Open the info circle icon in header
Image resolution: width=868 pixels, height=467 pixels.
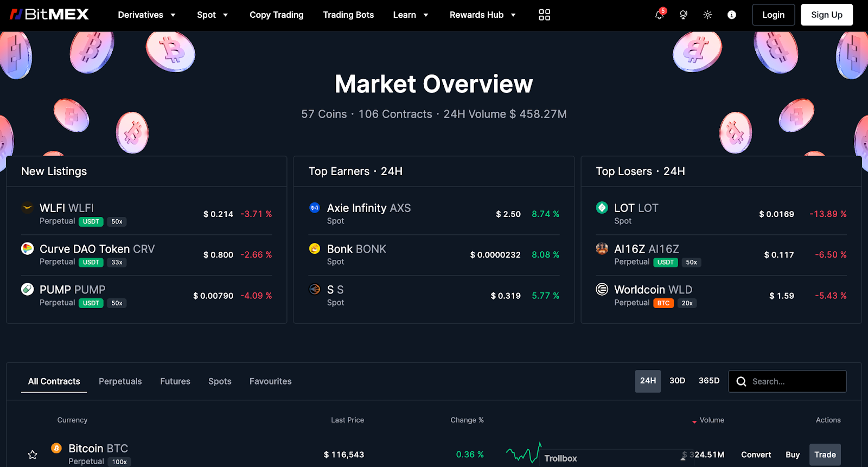point(732,15)
